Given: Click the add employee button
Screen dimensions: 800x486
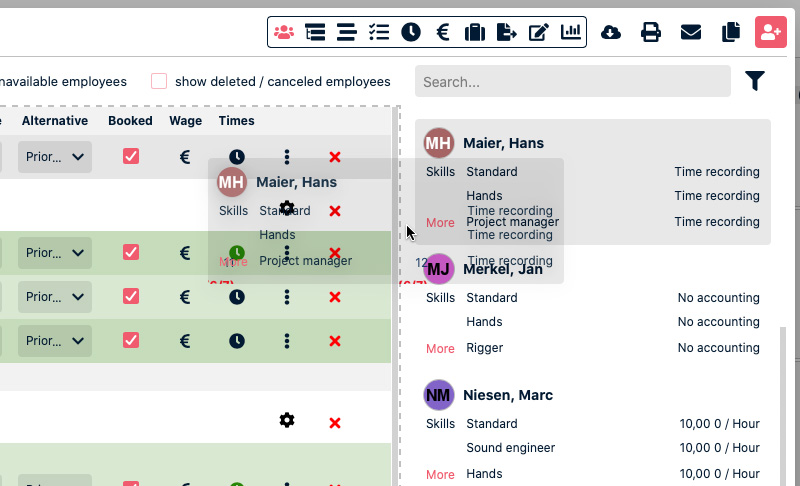Looking at the screenshot, I should coord(771,32).
